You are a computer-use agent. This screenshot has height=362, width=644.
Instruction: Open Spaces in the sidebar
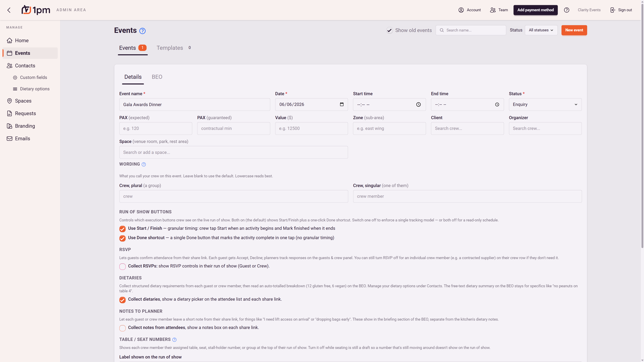point(30,101)
